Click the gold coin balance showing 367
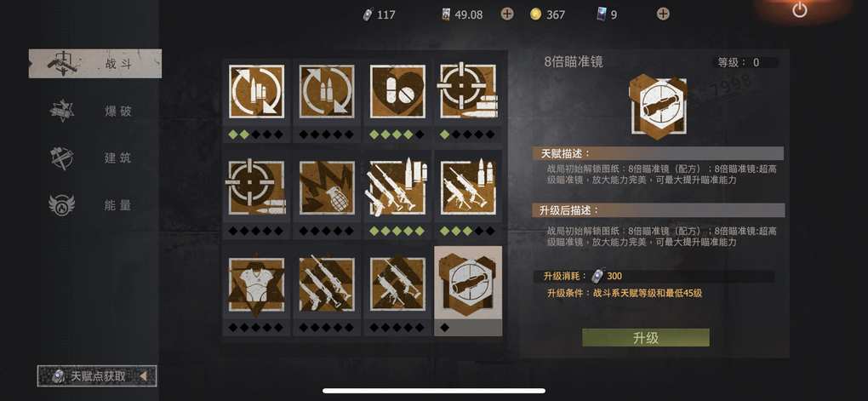868x401 pixels. coord(547,14)
